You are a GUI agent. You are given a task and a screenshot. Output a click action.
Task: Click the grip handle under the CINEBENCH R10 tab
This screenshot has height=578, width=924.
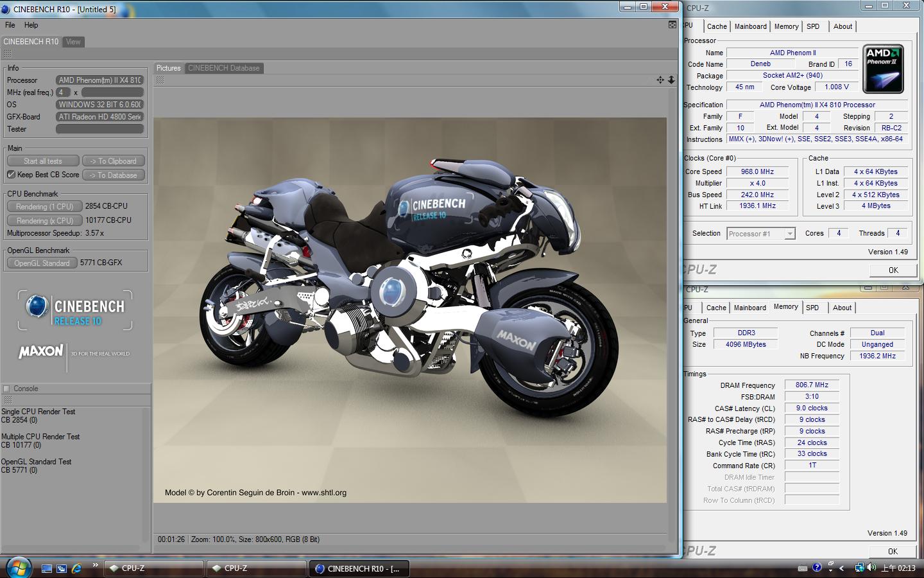click(8, 54)
